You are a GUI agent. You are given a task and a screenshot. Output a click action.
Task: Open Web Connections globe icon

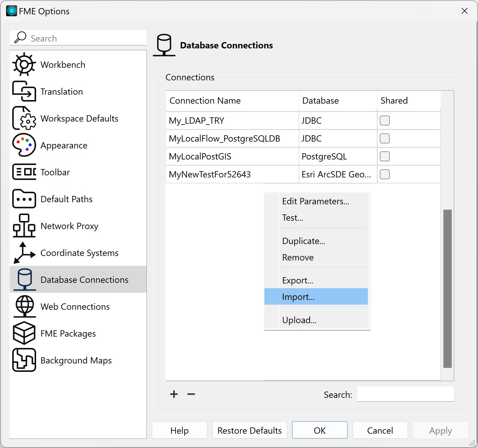pos(25,306)
